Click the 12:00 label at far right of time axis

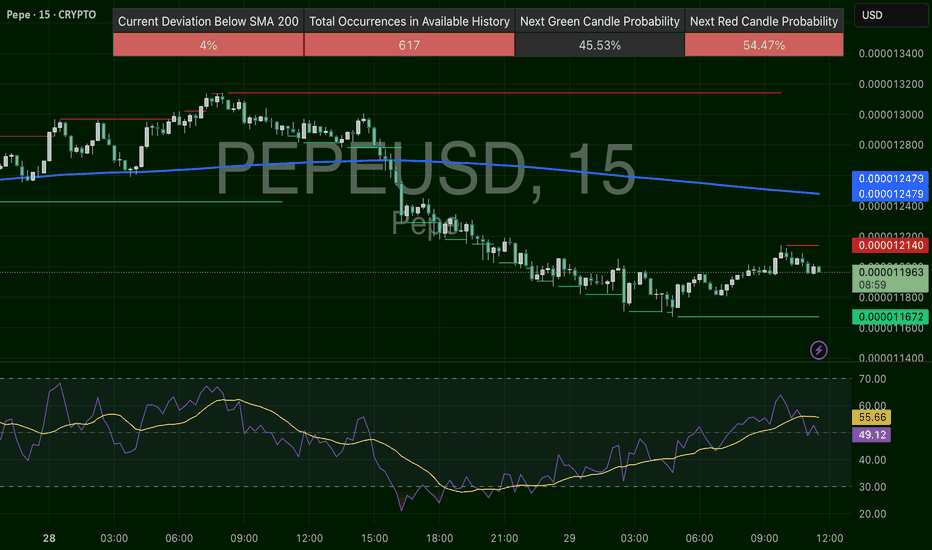(x=829, y=538)
